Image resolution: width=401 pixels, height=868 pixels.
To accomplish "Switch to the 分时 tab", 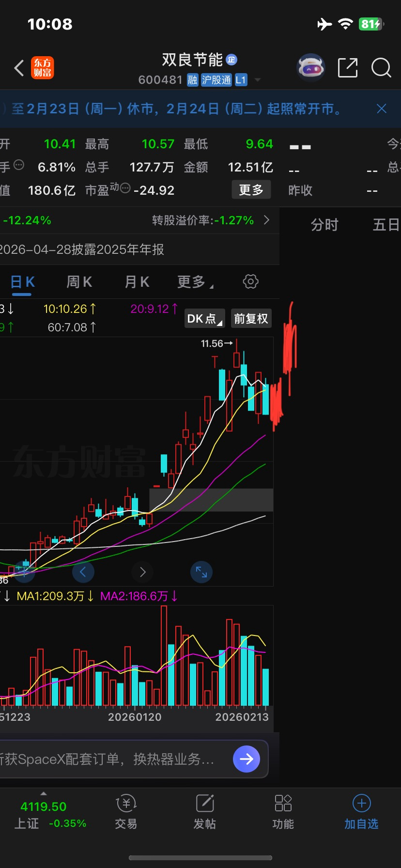I will (x=324, y=225).
